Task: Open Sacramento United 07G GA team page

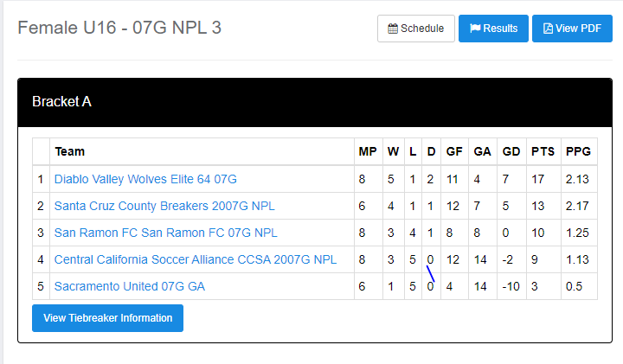Action: click(130, 287)
